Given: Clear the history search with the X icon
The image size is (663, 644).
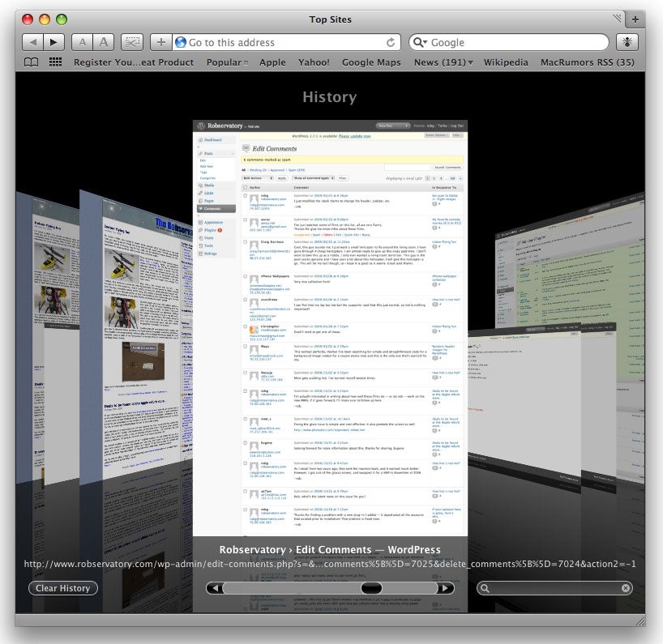Looking at the screenshot, I should tap(626, 588).
